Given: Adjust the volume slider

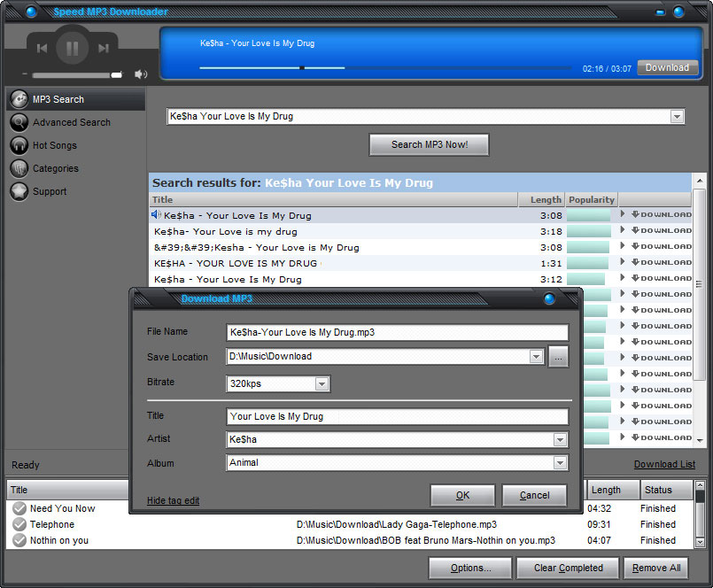Looking at the screenshot, I should coord(75,75).
